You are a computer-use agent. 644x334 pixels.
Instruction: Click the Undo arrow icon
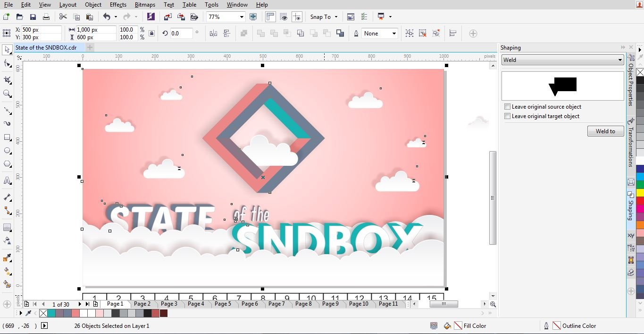[107, 17]
